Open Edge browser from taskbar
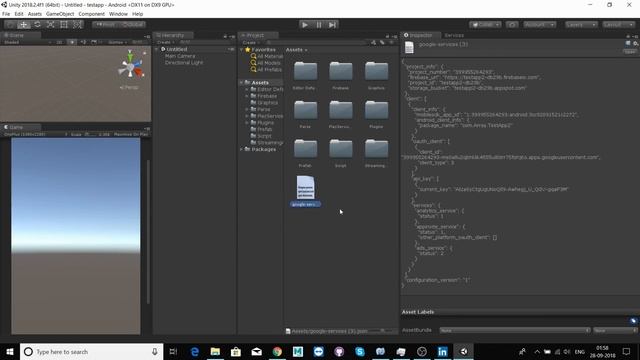Image resolution: width=640 pixels, height=360 pixels. click(x=195, y=351)
